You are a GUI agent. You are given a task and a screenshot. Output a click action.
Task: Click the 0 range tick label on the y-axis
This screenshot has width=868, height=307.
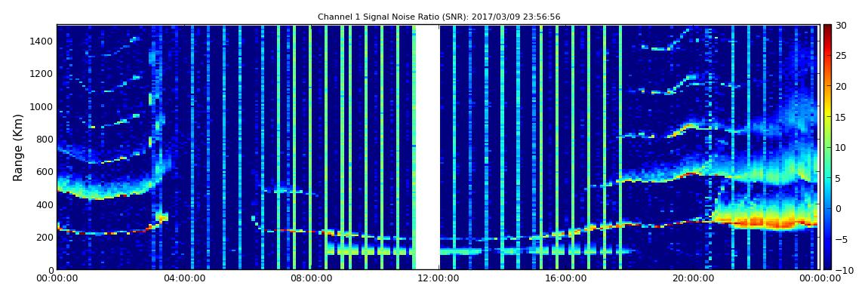click(51, 270)
